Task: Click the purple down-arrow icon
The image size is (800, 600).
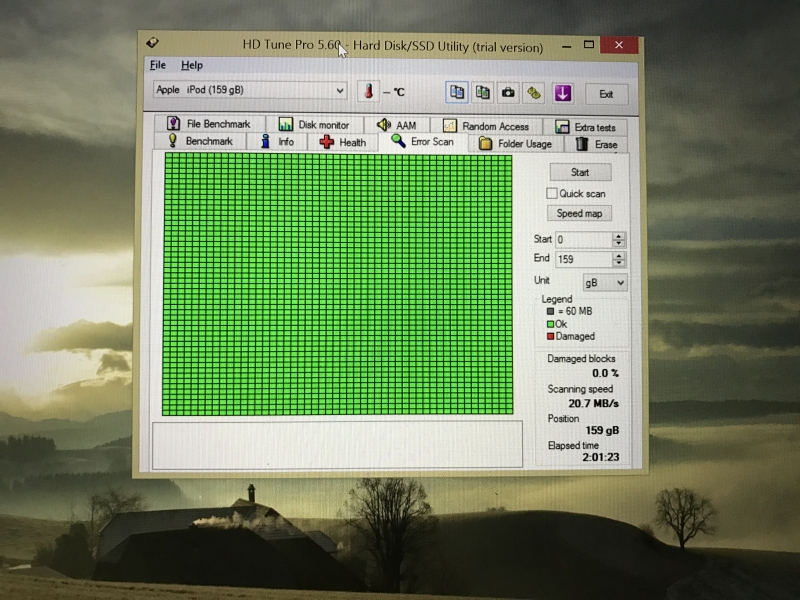Action: coord(563,92)
